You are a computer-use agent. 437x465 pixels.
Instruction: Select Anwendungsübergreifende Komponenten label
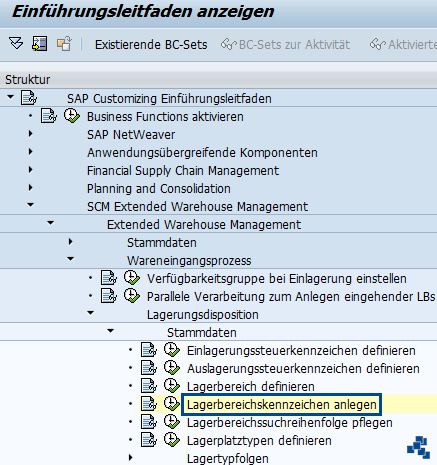pos(202,153)
